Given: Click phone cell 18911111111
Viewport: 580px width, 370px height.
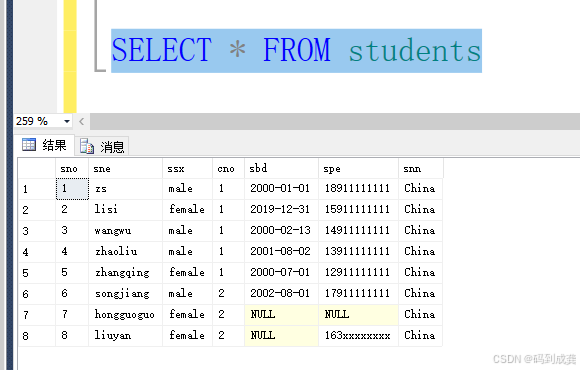Looking at the screenshot, I should click(x=358, y=189).
